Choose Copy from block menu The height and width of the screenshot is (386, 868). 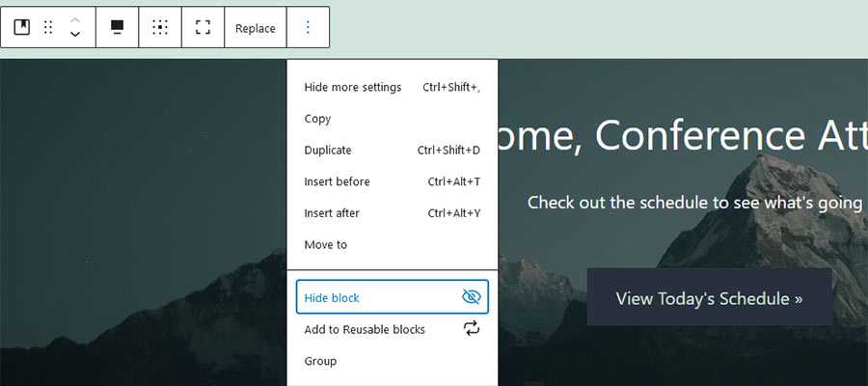(317, 119)
